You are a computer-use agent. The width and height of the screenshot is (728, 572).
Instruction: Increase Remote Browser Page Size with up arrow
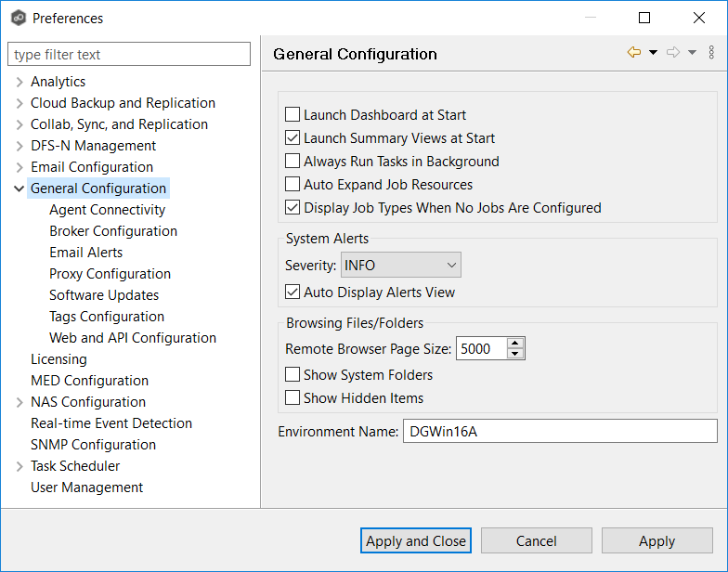point(515,344)
